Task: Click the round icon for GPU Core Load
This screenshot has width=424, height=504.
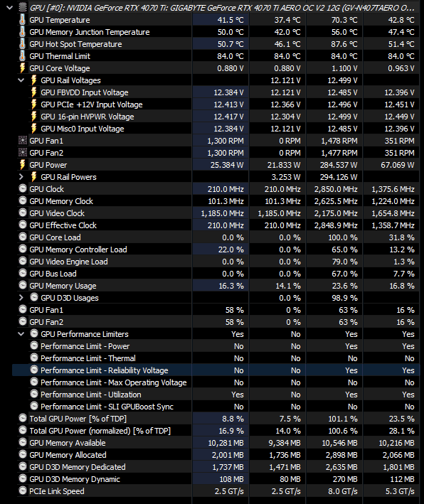Action: (x=23, y=237)
